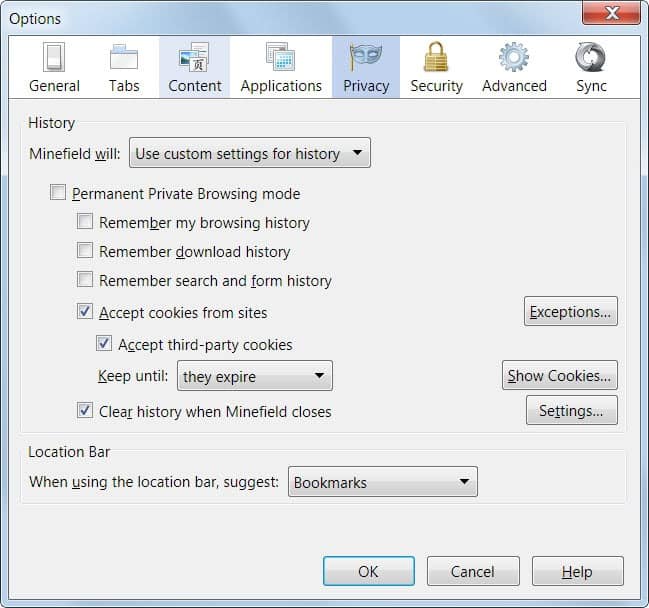
Task: Open the location bar suggest dropdown
Action: (382, 482)
